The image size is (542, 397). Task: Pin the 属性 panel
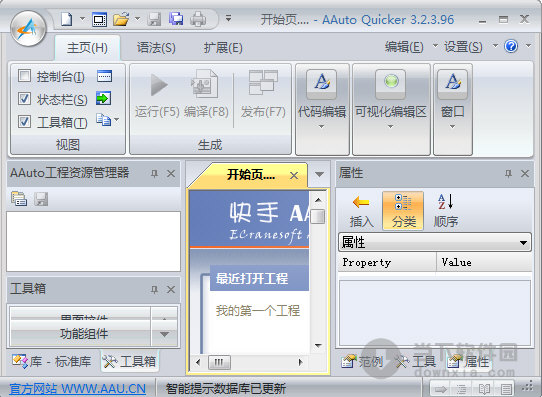click(508, 173)
